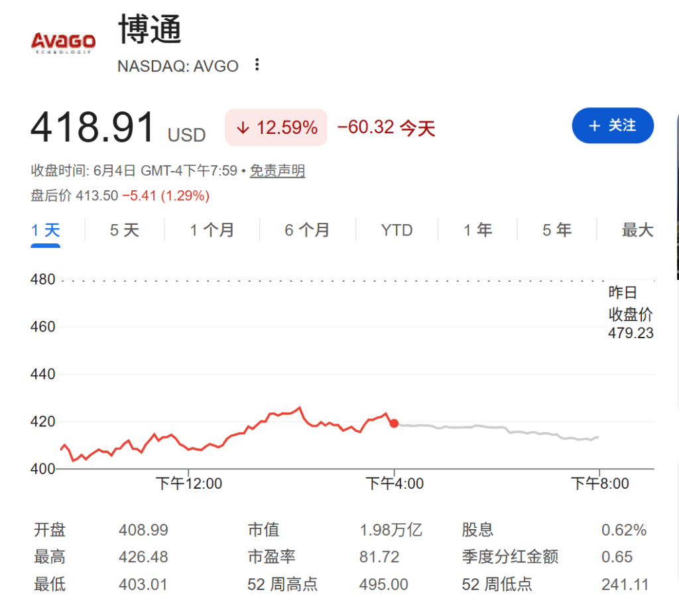The width and height of the screenshot is (679, 616).
Task: Click the 下午8:00 time axis label
Action: click(599, 483)
